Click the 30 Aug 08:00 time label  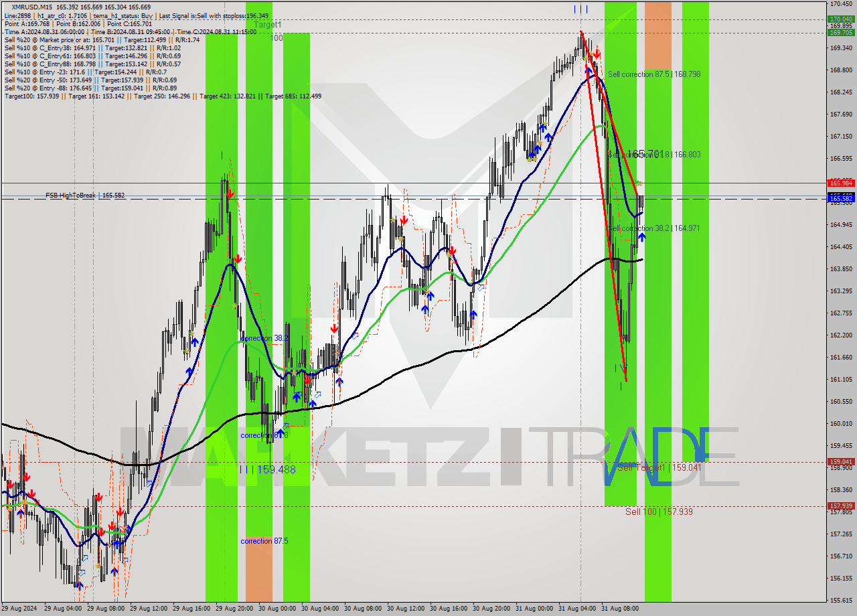(x=364, y=609)
